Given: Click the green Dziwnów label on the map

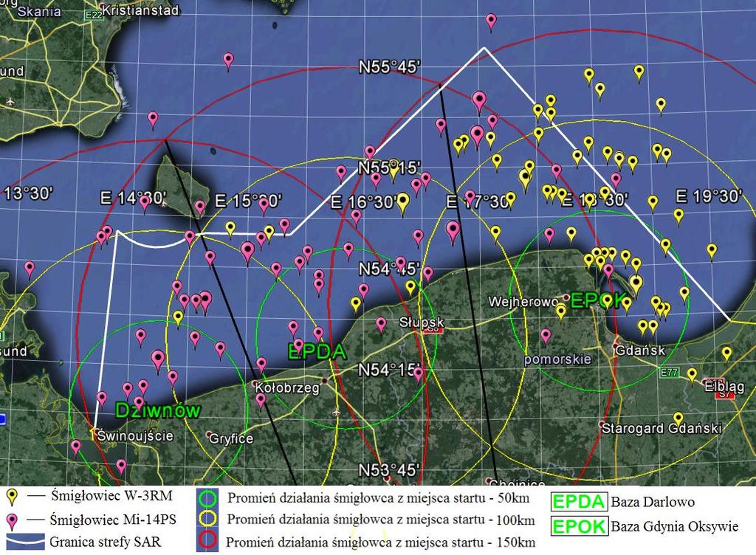Looking at the screenshot, I should [x=158, y=410].
